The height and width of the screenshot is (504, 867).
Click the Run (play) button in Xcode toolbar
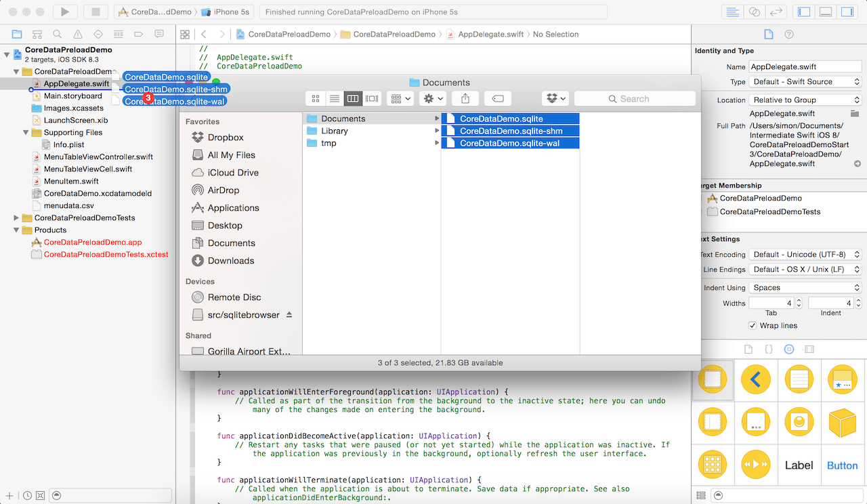[x=65, y=12]
